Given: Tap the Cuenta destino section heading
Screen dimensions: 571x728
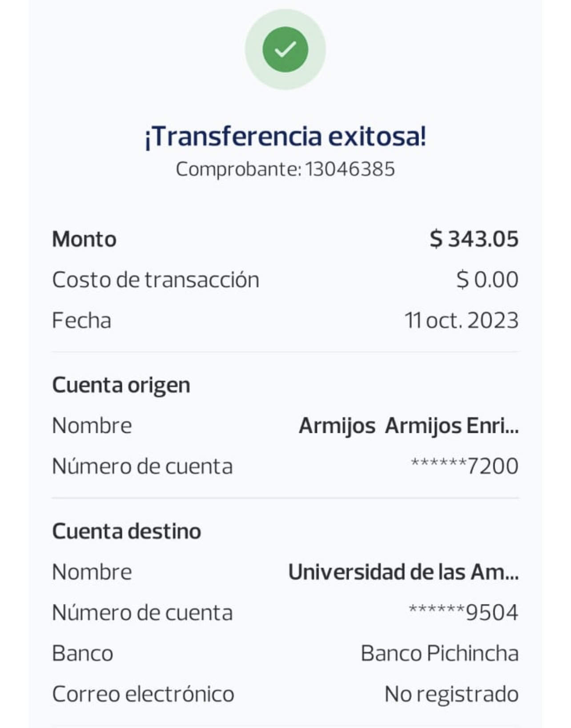Looking at the screenshot, I should tap(126, 531).
